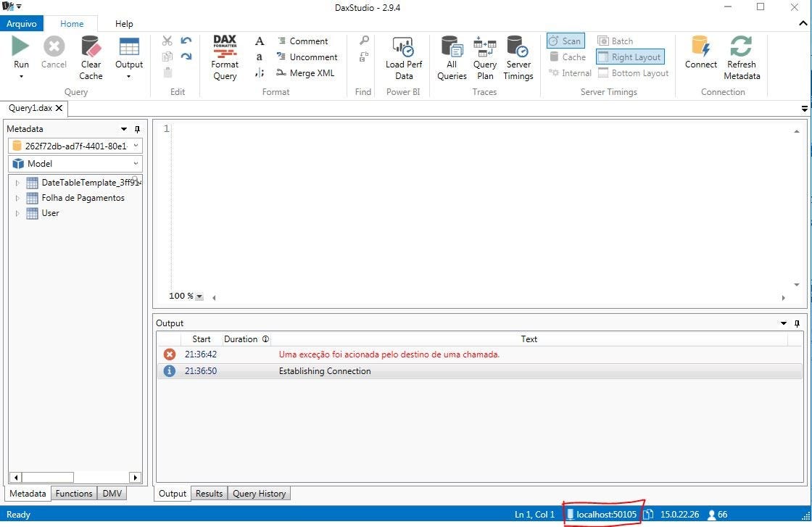The width and height of the screenshot is (812, 527).
Task: Click the user count 66 status icon
Action: [x=717, y=515]
